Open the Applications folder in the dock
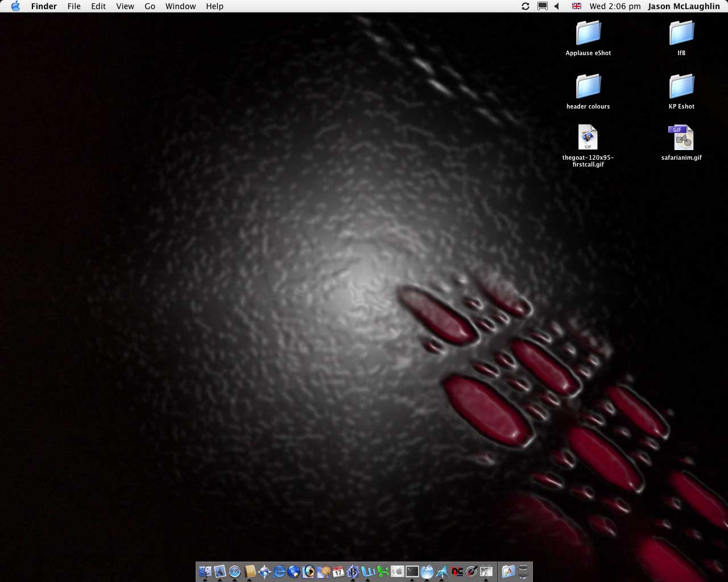This screenshot has height=582, width=728. coord(508,571)
